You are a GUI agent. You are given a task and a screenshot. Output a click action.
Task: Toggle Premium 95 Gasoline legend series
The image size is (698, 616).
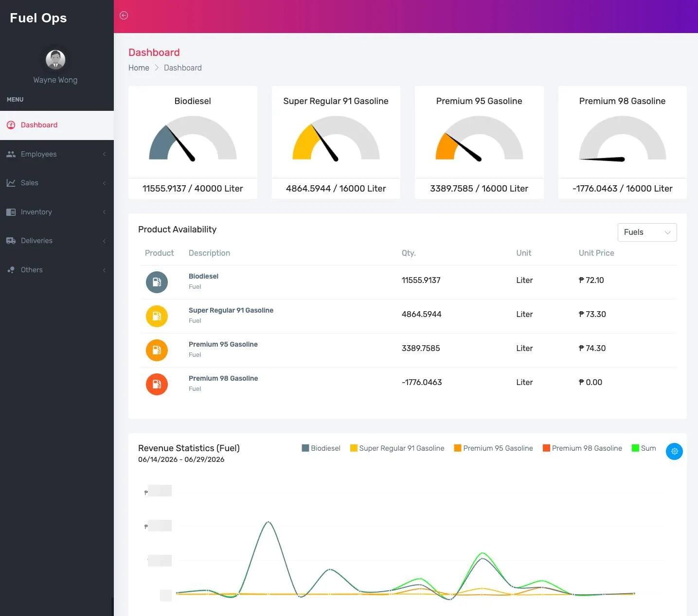click(493, 448)
